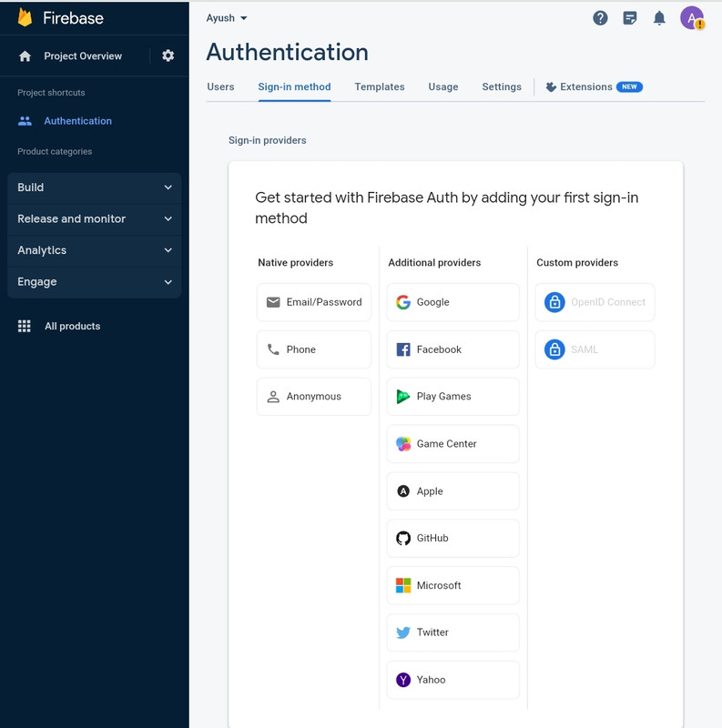This screenshot has width=722, height=728.
Task: Click the Apple provider icon
Action: [403, 490]
